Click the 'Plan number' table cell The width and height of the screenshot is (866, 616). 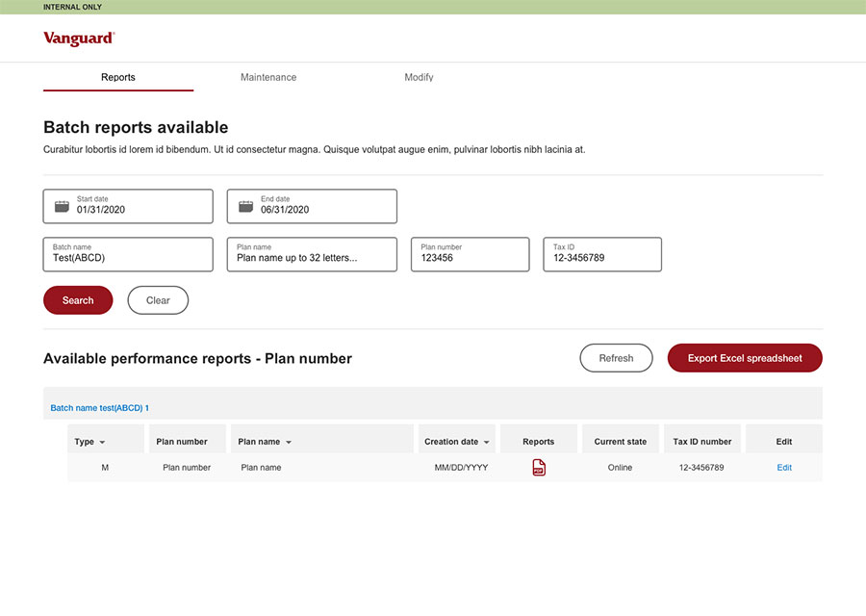(187, 468)
